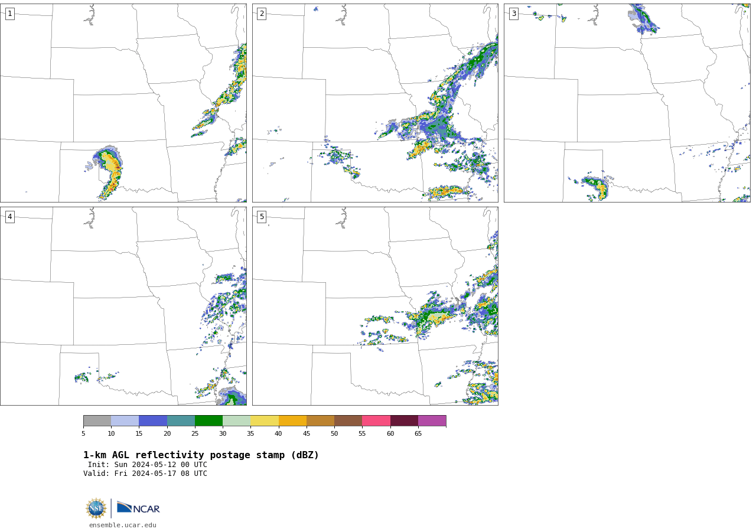Click the panel number label 5
Screen dimensions: 756x532
[262, 217]
